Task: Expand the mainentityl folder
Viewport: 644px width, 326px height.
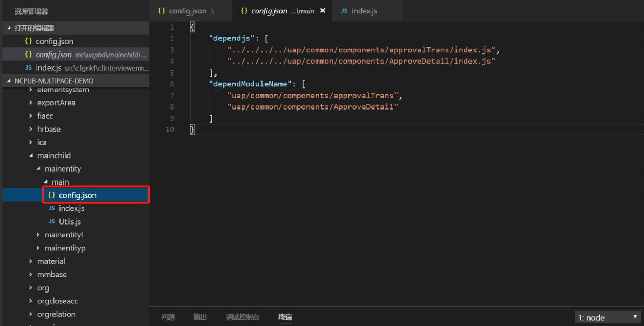Action: [38, 235]
